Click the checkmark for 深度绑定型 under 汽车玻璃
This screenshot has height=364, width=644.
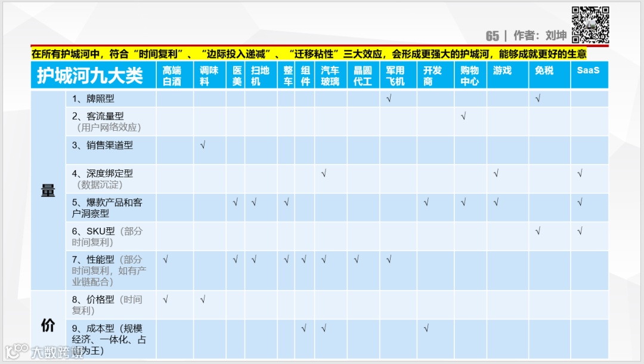[324, 174]
